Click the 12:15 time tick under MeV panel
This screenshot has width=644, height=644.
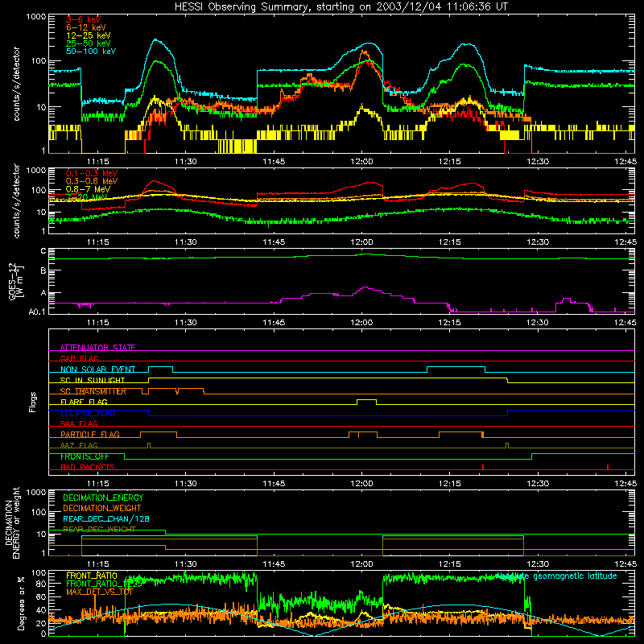449,242
